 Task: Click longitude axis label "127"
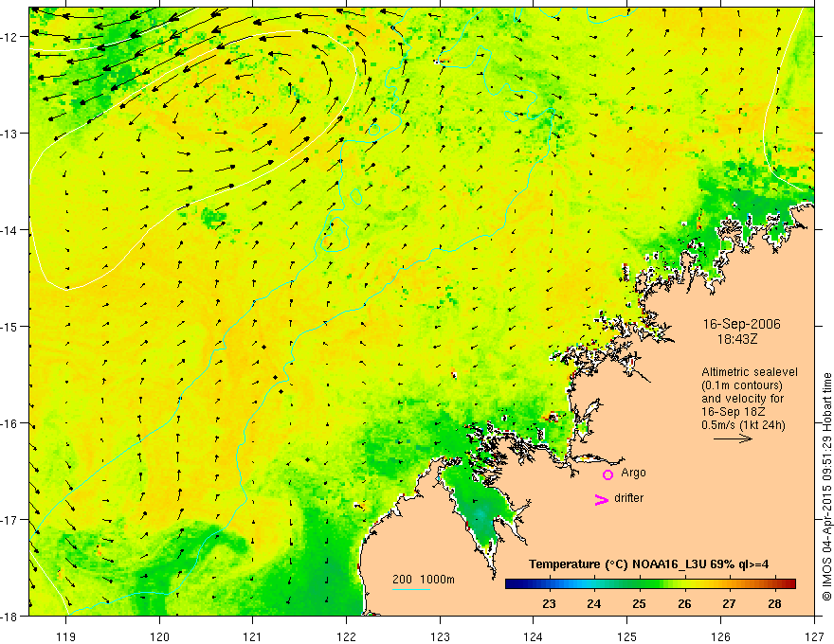[x=814, y=636]
